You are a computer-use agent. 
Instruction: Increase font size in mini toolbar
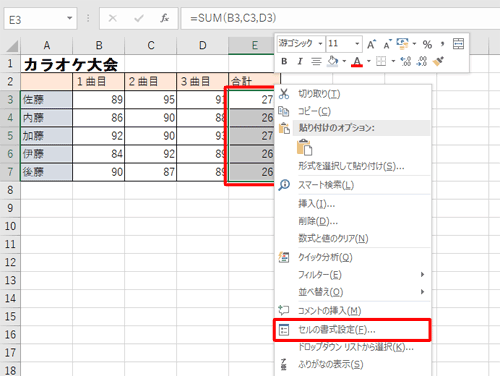371,44
